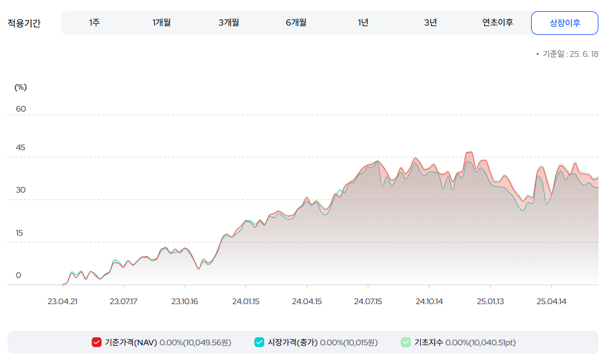Click the 45 y-axis label
Screen dimensions: 609x364
(x=20, y=148)
